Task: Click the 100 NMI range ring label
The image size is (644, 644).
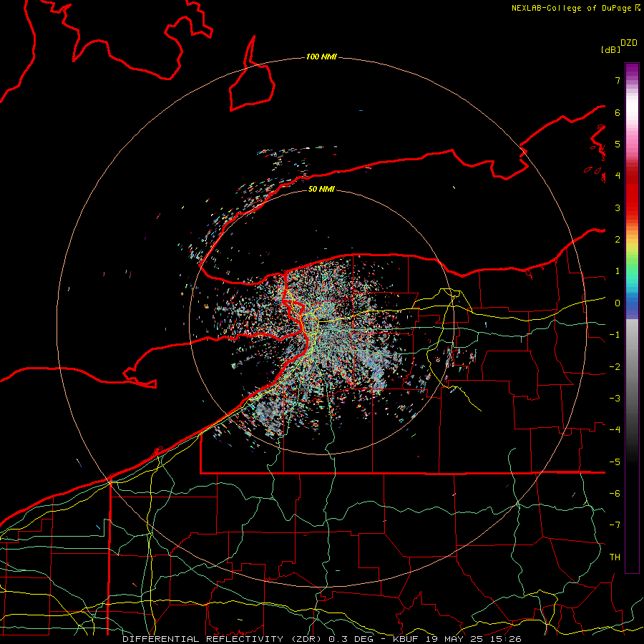Action: pos(321,57)
